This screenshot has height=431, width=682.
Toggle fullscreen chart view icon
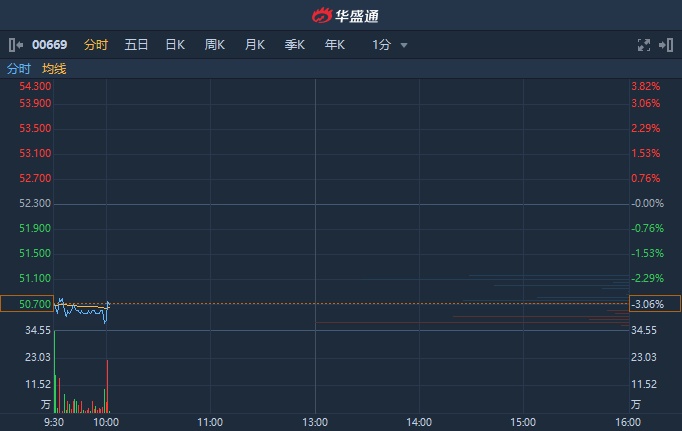(644, 45)
